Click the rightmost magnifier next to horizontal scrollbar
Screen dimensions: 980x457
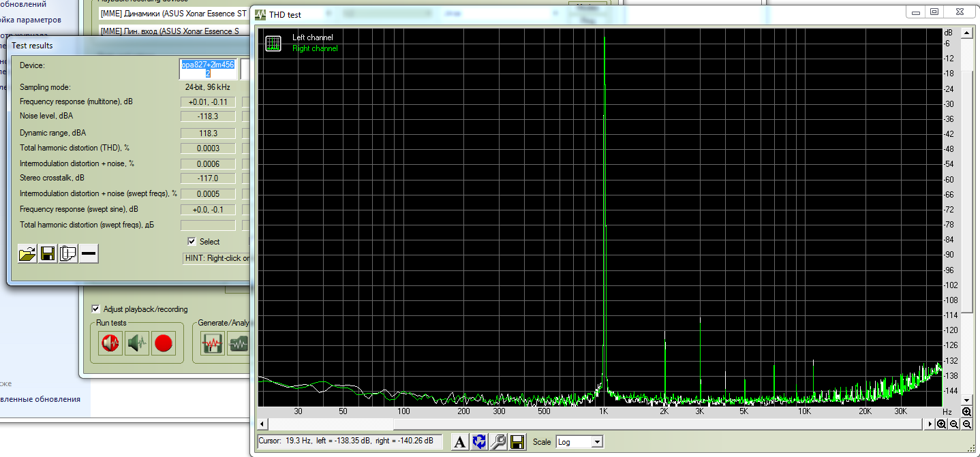[967, 424]
